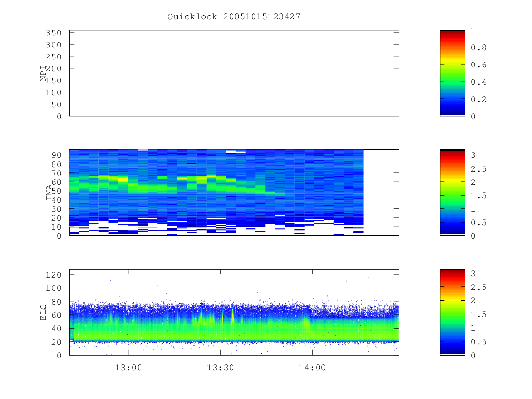Click the IMA spectrogram plot area

coord(234,192)
